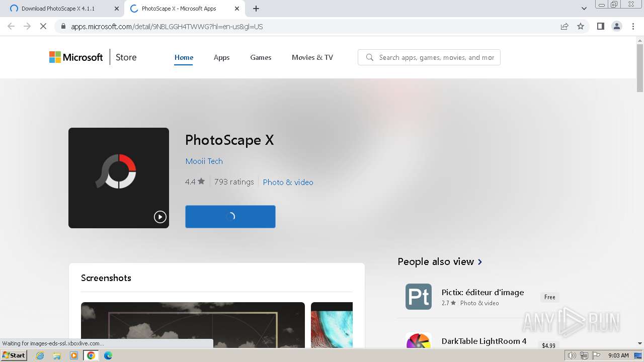Click the scrollbar down arrow
Image resolution: width=644 pixels, height=362 pixels.
640,343
